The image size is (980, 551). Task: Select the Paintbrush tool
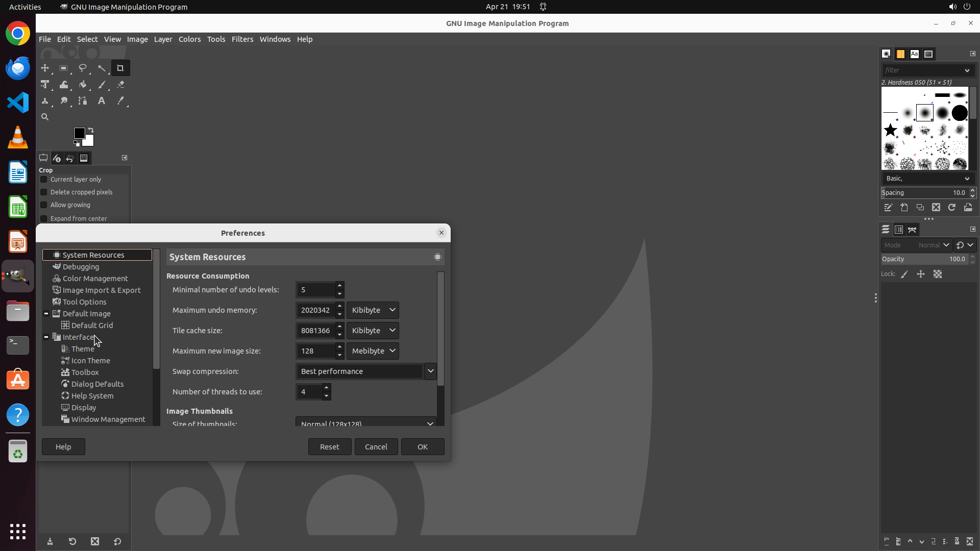[x=102, y=85]
